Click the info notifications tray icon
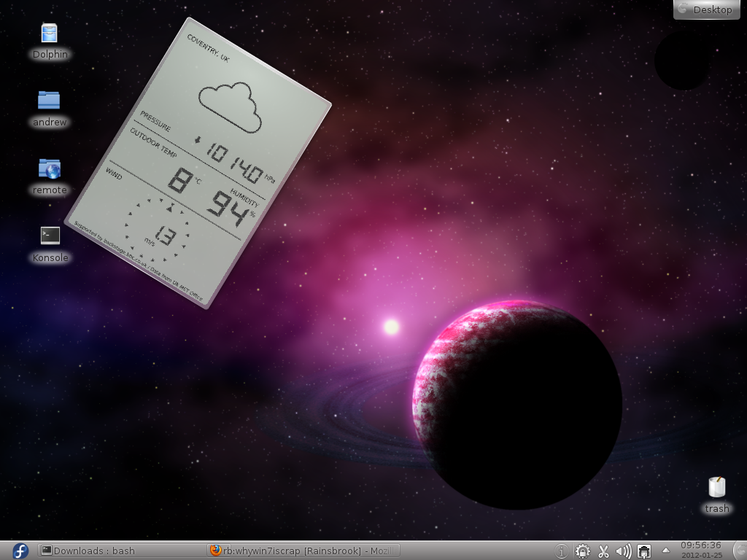 562,551
